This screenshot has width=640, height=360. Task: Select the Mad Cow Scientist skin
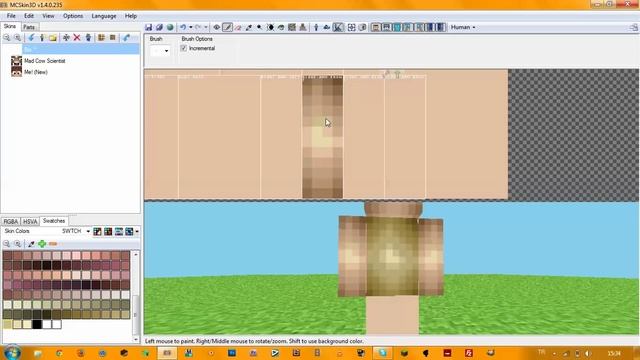44,61
